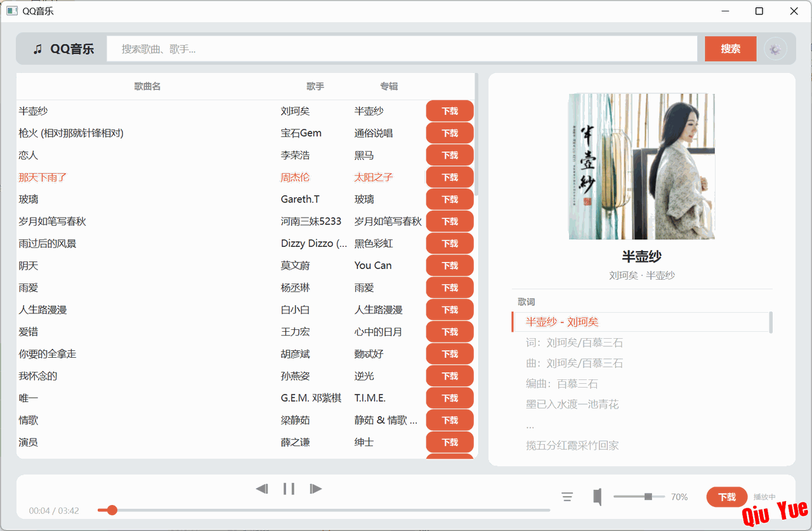
Task: Click the lyrics panel scrollbar
Action: (771, 322)
